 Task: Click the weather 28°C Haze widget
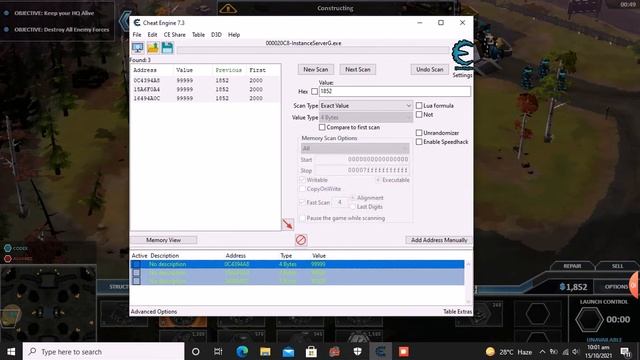(x=509, y=351)
